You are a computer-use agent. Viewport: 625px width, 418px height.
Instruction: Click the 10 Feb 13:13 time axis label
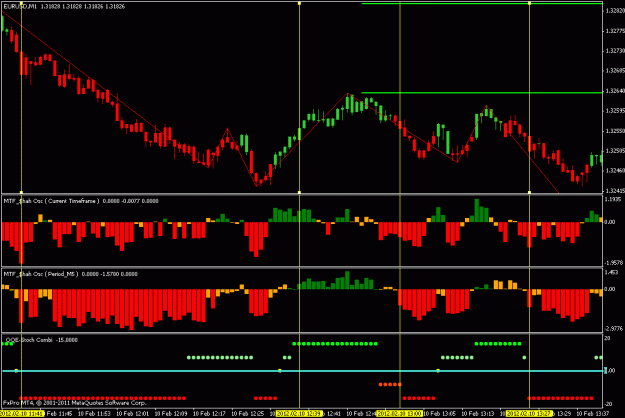[478, 414]
